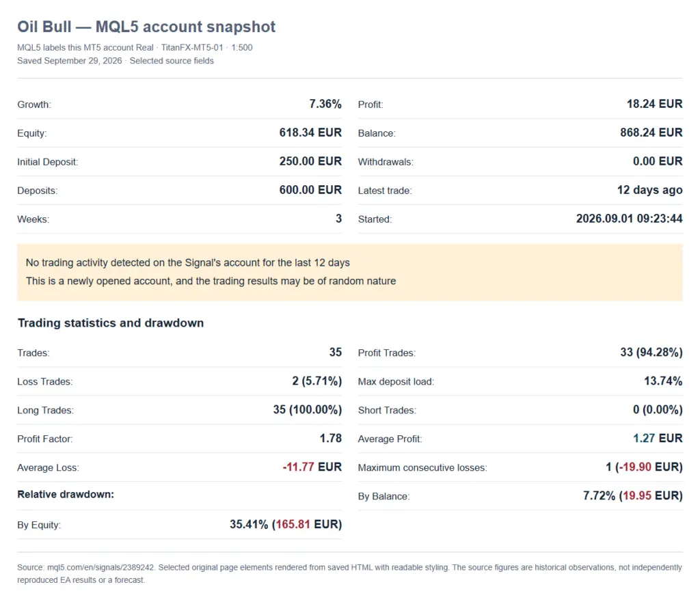
Task: Click the Source footnote with mql5.com/en/signals/2389242
Action: (349, 574)
